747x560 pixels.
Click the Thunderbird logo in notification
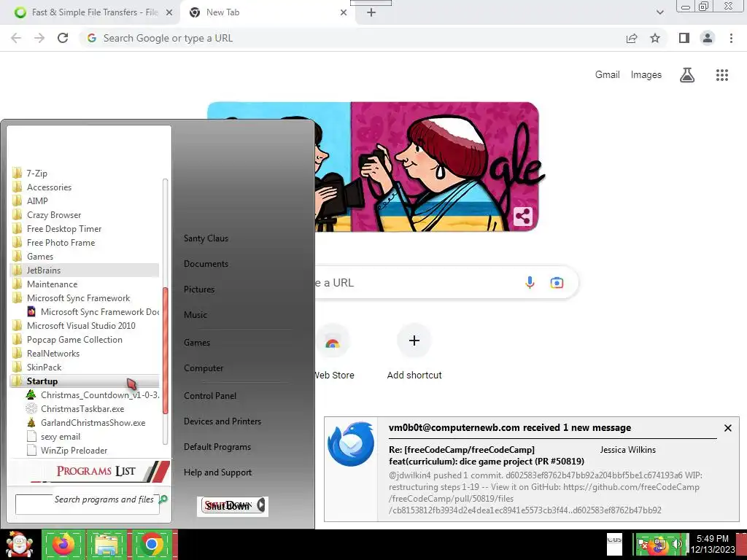coord(351,444)
